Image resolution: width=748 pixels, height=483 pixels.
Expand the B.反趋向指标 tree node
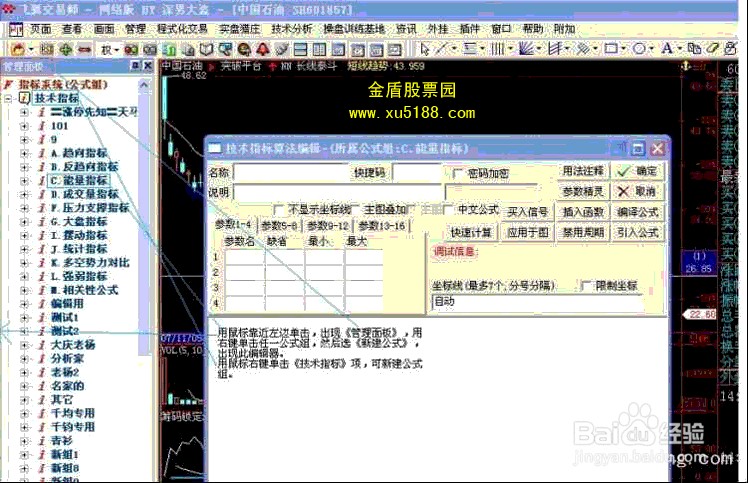pyautogui.click(x=24, y=168)
